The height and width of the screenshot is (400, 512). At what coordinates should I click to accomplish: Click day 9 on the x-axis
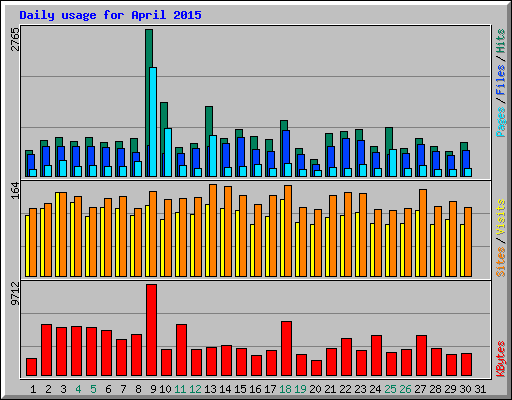tap(153, 389)
